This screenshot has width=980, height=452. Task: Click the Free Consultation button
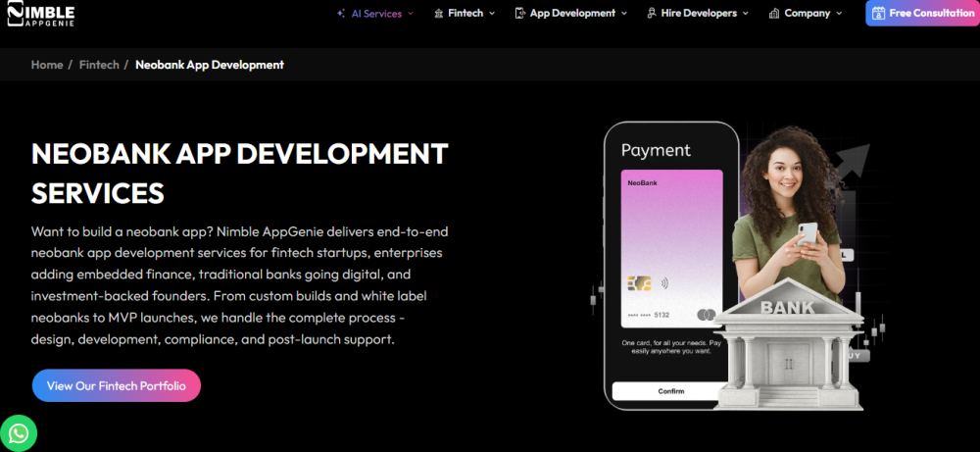(922, 13)
